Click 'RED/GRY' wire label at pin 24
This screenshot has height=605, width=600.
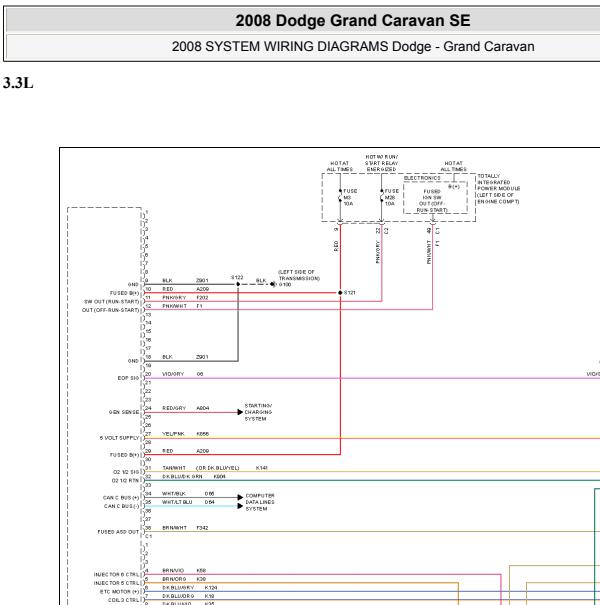(174, 408)
